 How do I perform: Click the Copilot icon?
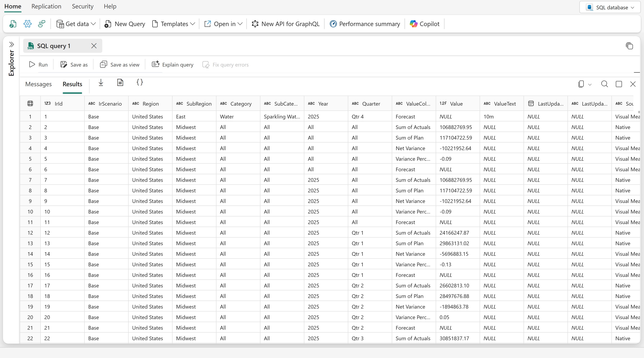[425, 24]
